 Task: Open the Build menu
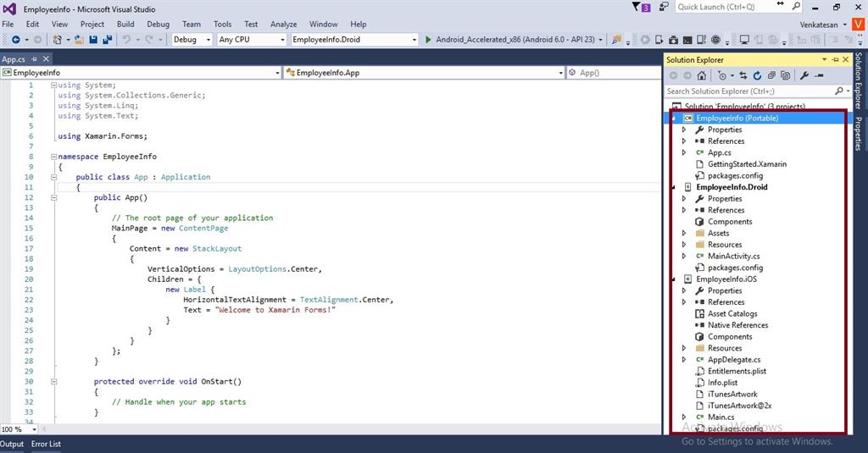coord(125,25)
